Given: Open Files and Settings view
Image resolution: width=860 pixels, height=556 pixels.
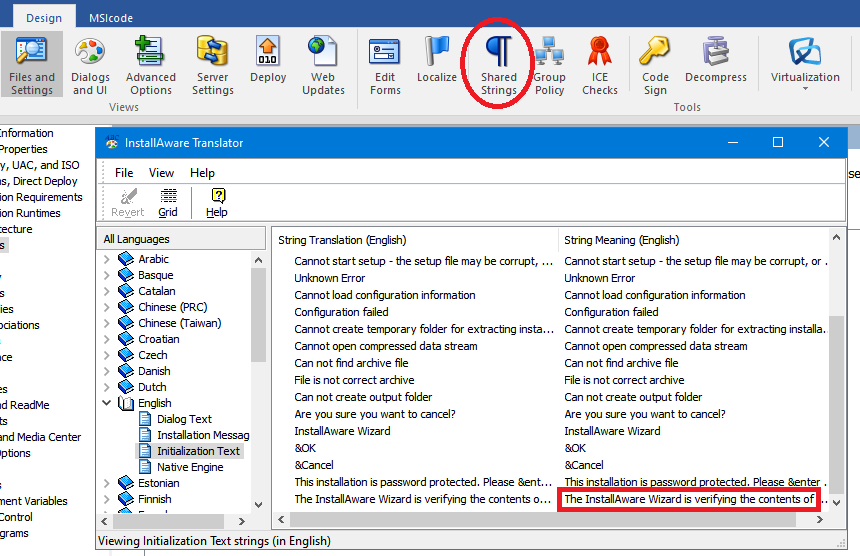Looking at the screenshot, I should pyautogui.click(x=32, y=65).
